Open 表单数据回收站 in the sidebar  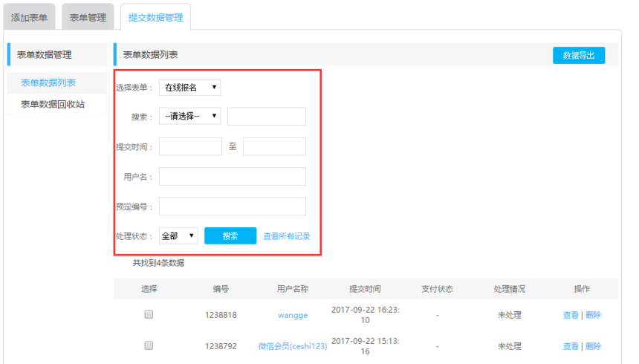53,105
